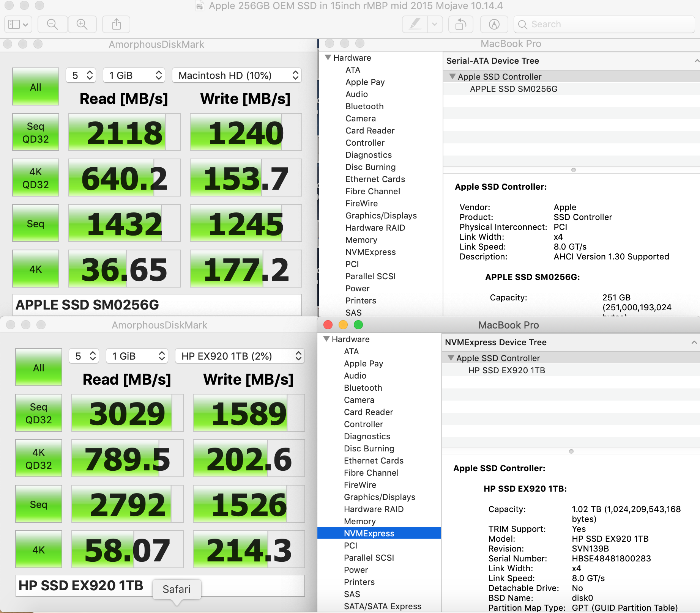
Task: Click Seq QD32 write result 1240
Action: [x=246, y=132]
